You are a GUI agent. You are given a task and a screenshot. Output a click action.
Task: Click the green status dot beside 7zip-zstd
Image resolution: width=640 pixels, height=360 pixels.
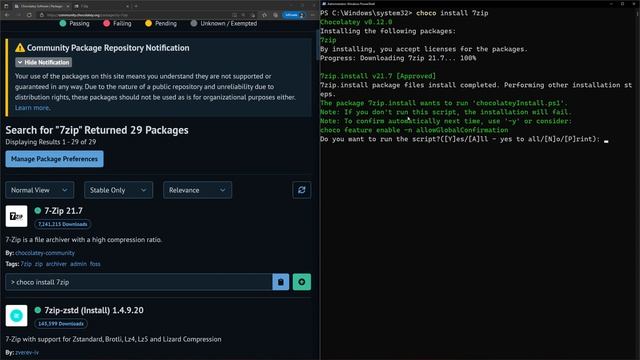(x=38, y=310)
